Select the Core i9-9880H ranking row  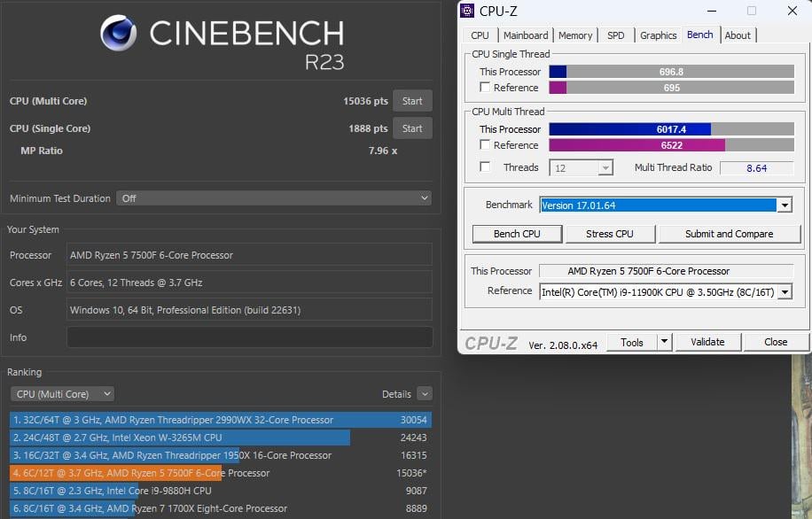coord(221,491)
